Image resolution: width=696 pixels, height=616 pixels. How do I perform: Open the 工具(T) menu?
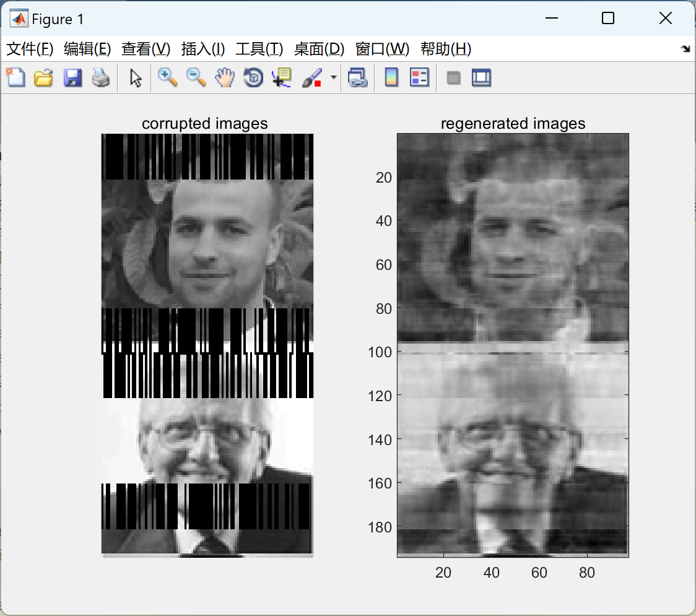259,49
